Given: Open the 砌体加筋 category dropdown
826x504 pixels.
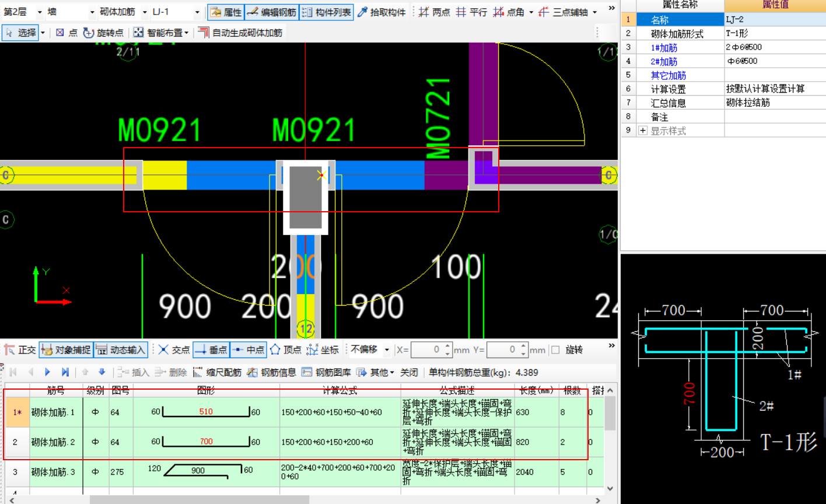Looking at the screenshot, I should pos(145,12).
